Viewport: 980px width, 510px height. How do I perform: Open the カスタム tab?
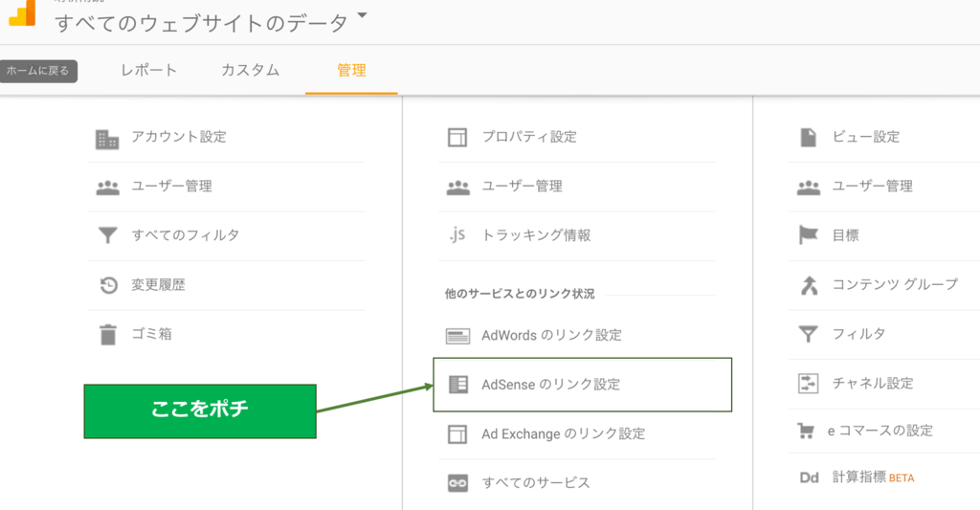[250, 70]
